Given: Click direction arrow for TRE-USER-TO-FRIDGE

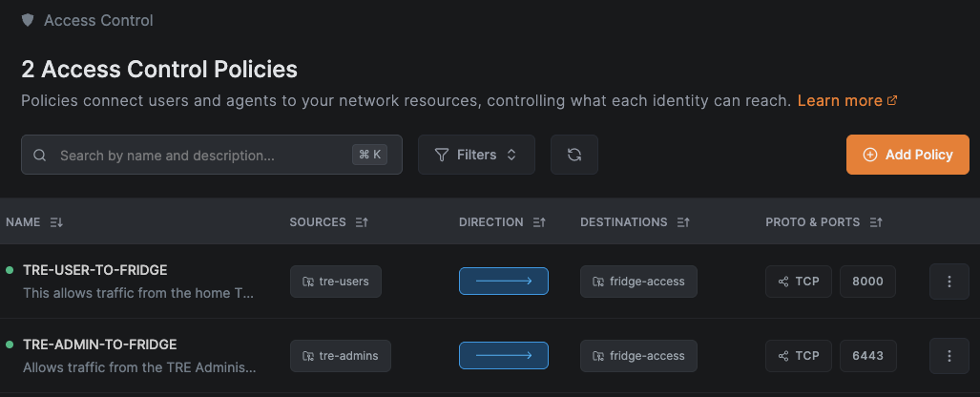Looking at the screenshot, I should tap(504, 282).
